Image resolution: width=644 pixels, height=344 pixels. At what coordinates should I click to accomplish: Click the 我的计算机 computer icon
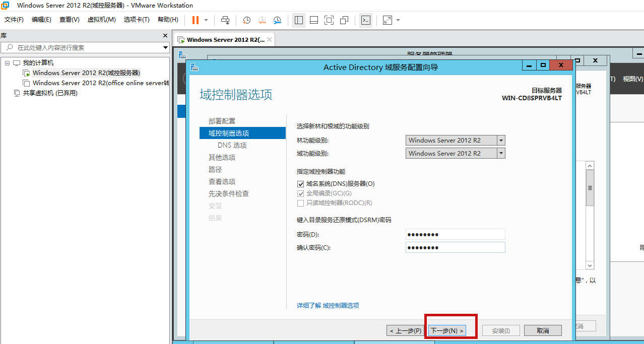[x=17, y=63]
